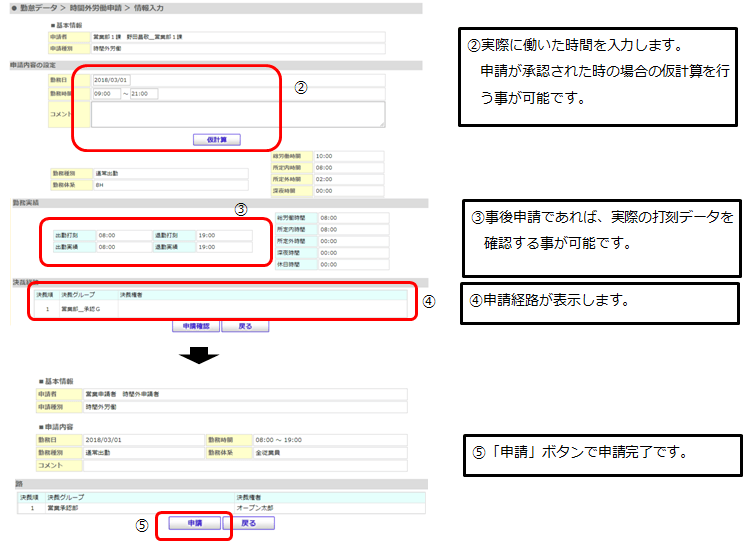This screenshot has width=750, height=543.
Task: Click the circled number 3 marker
Action: [241, 209]
